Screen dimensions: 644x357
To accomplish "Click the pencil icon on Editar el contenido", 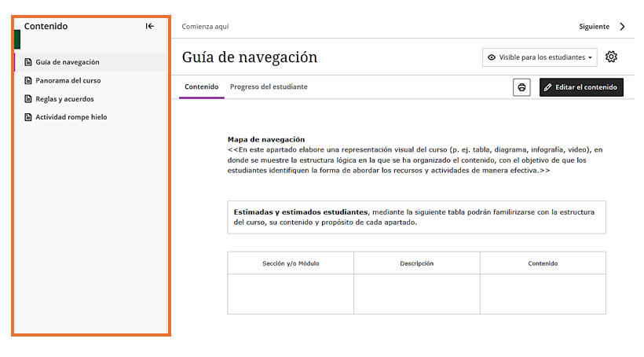I will click(x=547, y=87).
